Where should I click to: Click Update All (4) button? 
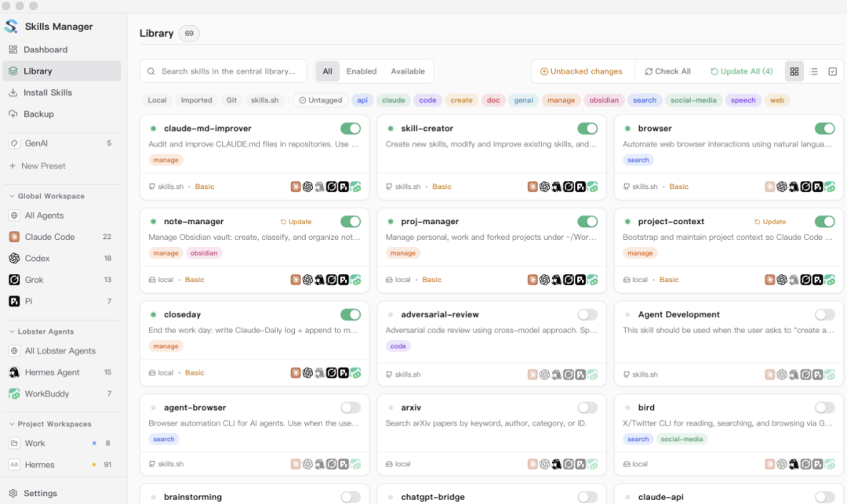[x=741, y=71]
